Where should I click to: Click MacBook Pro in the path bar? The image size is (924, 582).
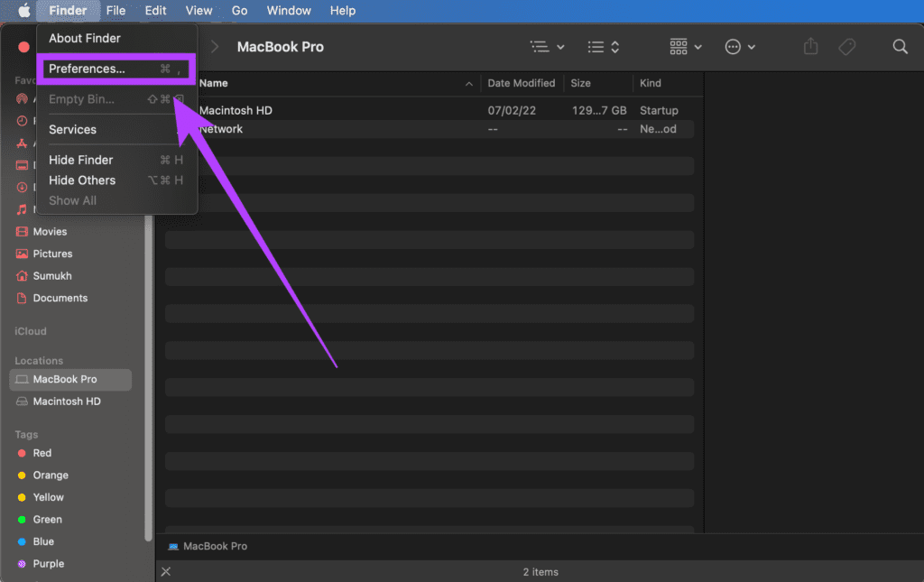[208, 546]
